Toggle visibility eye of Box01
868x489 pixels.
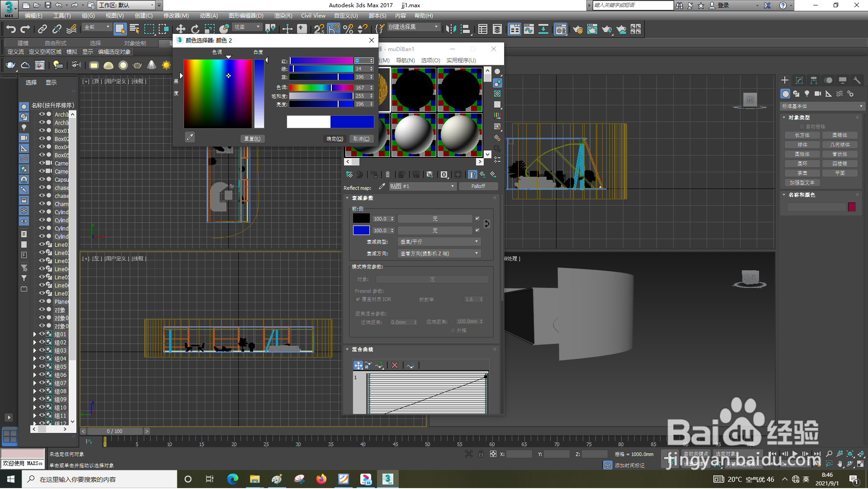click(x=42, y=131)
